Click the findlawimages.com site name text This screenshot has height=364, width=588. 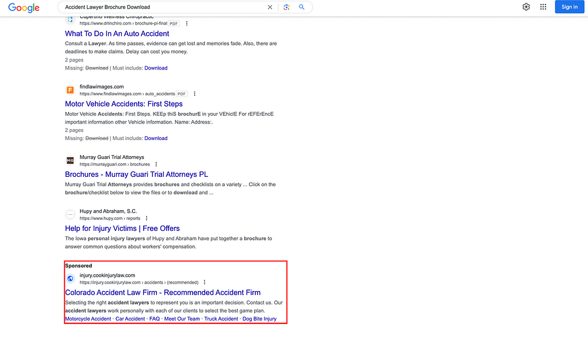102,87
